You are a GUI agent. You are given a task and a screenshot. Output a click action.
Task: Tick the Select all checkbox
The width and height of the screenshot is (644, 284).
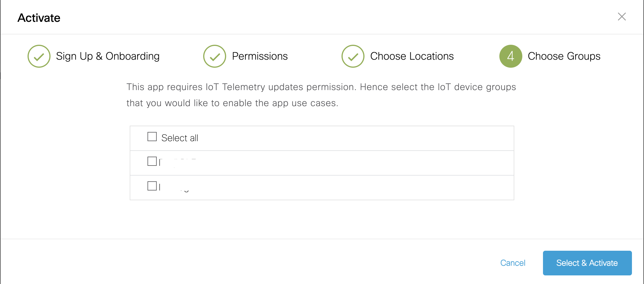pos(152,137)
